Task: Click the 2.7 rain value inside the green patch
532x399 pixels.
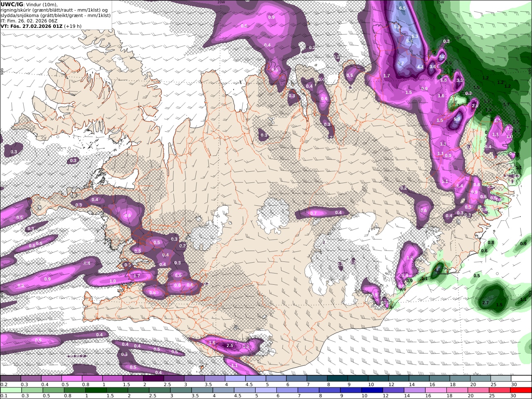Action: point(485,303)
